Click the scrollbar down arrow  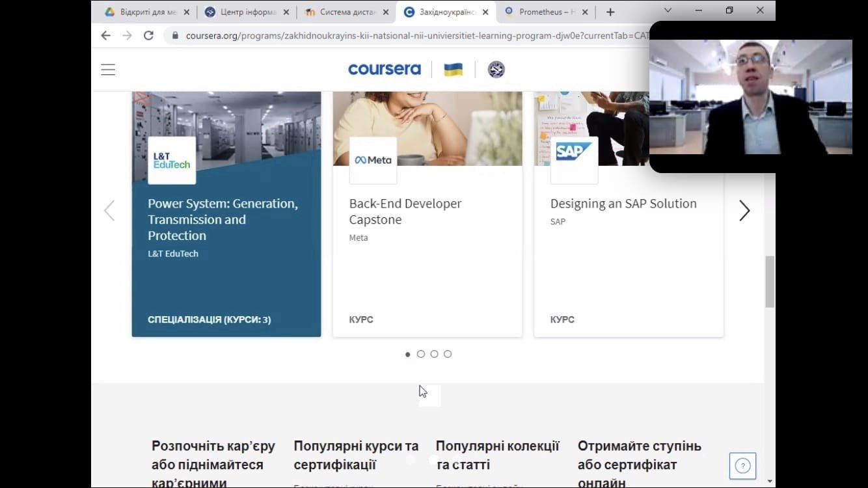[x=770, y=481]
